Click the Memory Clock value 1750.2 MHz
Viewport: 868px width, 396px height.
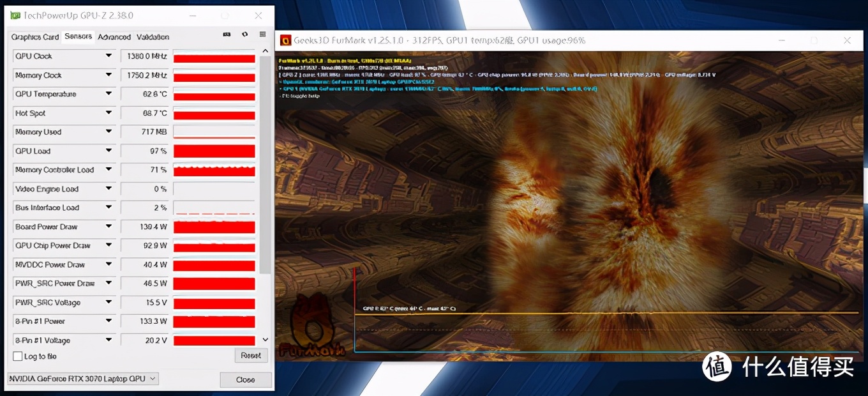[x=145, y=75]
